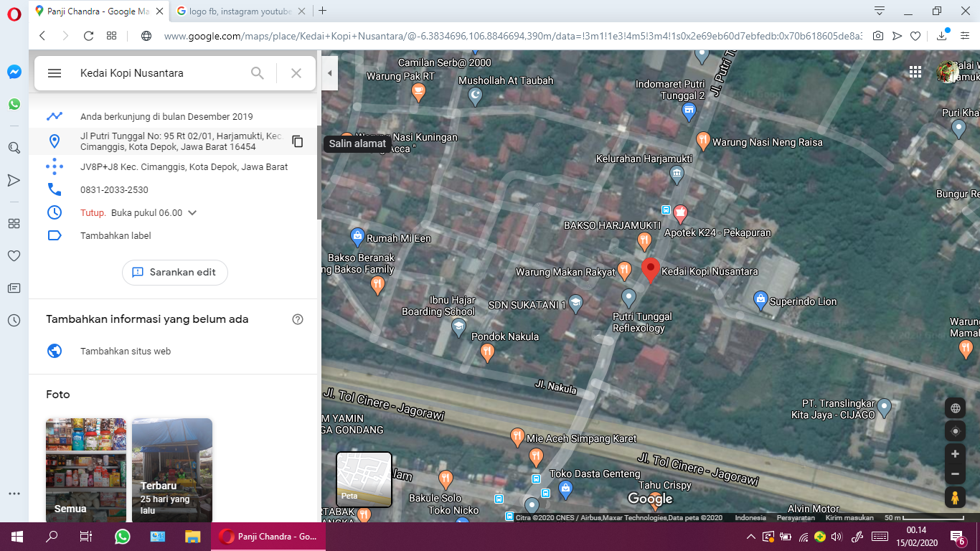
Task: Click the Street View pegman icon
Action: (955, 498)
